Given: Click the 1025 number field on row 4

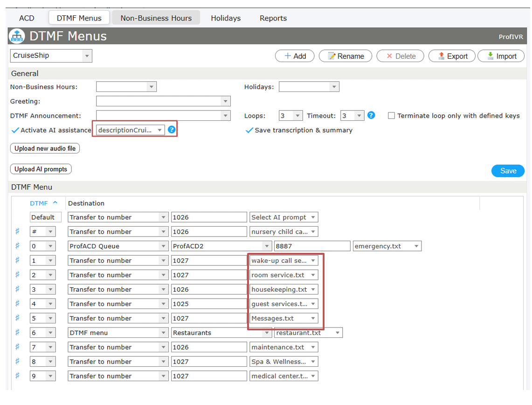Looking at the screenshot, I should tap(209, 304).
